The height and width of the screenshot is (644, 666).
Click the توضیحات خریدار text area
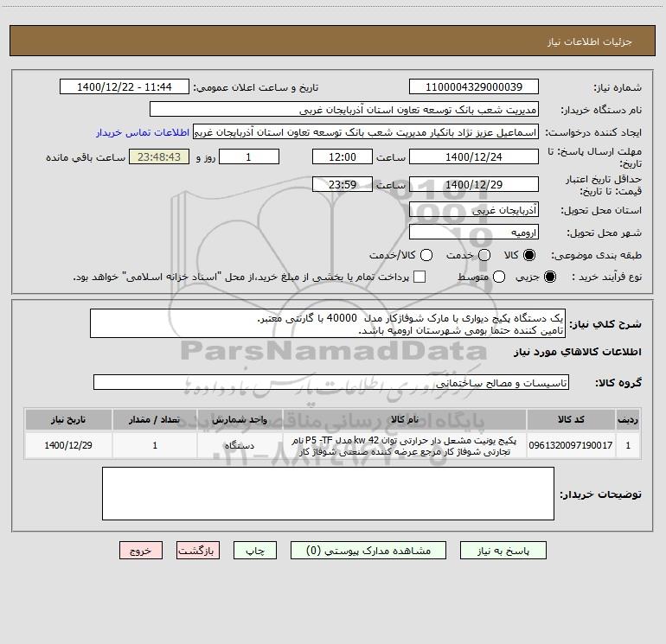coord(328,494)
